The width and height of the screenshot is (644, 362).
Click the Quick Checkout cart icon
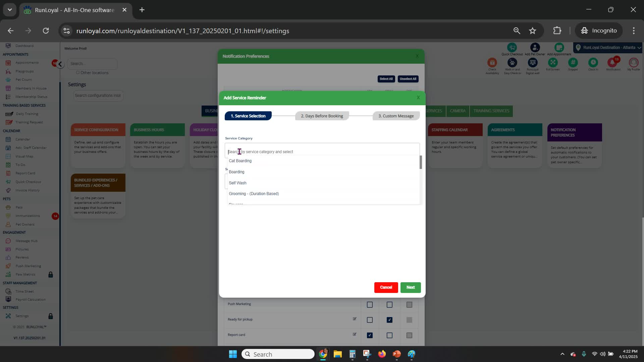point(512,48)
